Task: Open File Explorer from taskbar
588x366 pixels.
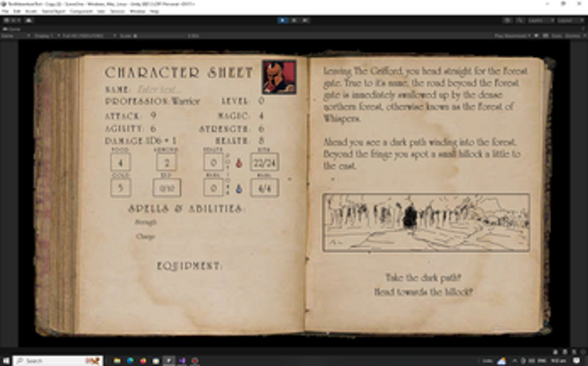Action: coord(117,361)
